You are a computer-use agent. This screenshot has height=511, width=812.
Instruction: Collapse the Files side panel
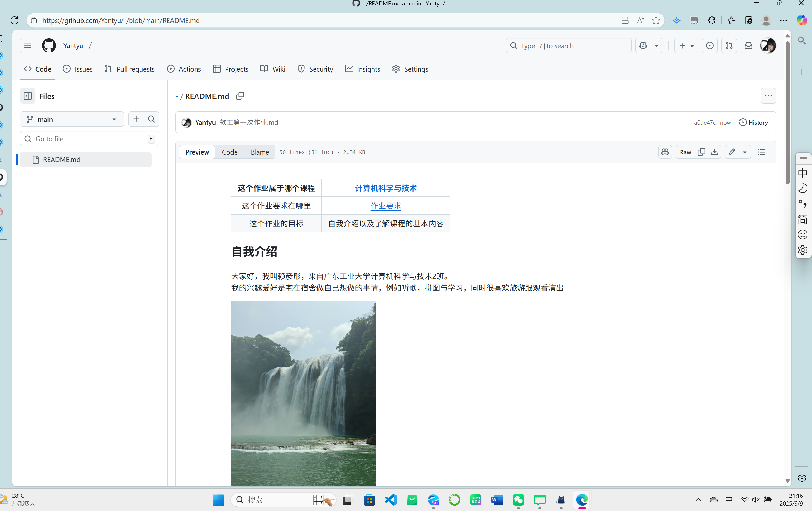point(27,96)
